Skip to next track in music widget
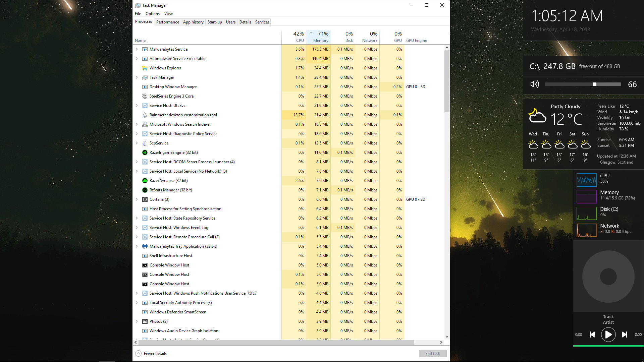Screen dimensions: 644x362 [x=624, y=335]
